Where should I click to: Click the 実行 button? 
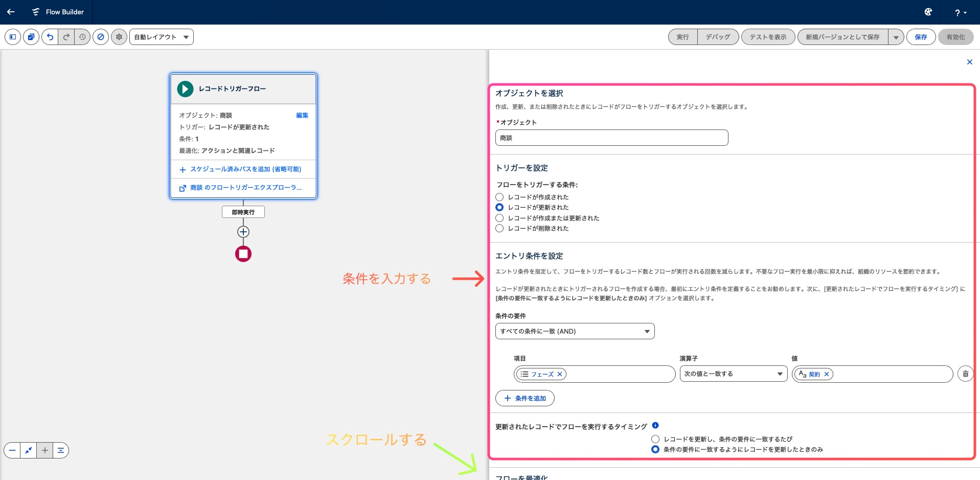(683, 37)
